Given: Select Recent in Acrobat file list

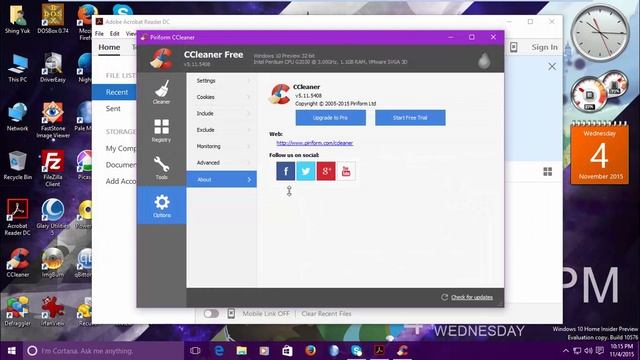Looking at the screenshot, I should (115, 92).
